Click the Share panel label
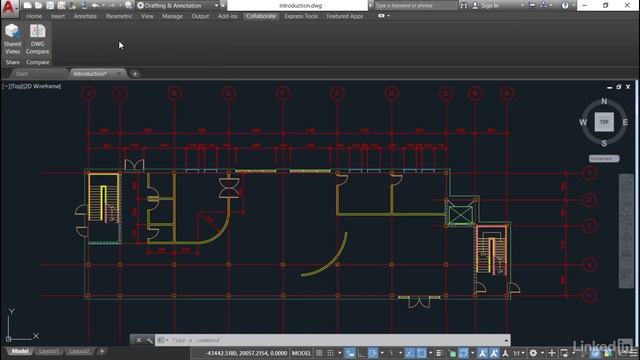 coord(12,62)
